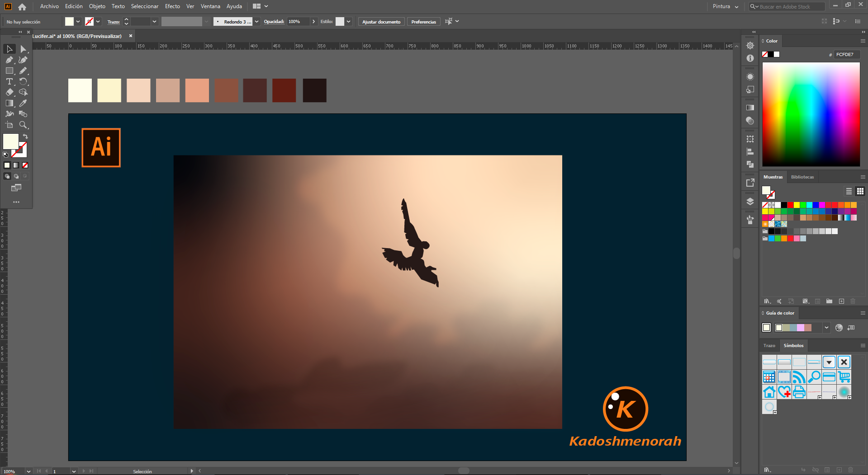Open the Transparency panel icon
The width and height of the screenshot is (868, 475).
coord(750,121)
